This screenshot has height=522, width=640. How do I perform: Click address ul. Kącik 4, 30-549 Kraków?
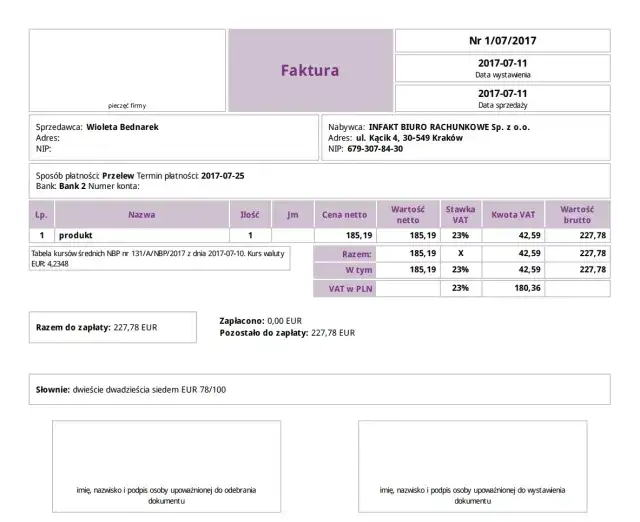[409, 138]
